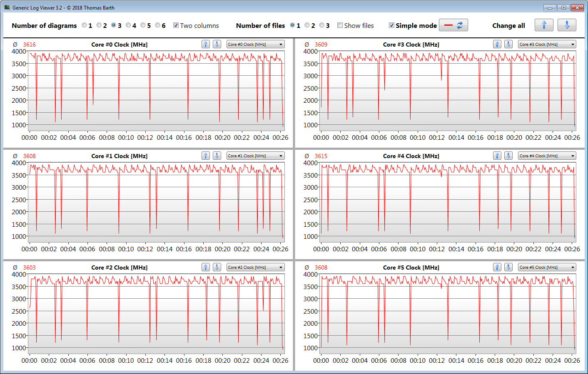Image resolution: width=588 pixels, height=374 pixels.
Task: Click the down arrow in Core #0 Clock panel
Action: 217,44
